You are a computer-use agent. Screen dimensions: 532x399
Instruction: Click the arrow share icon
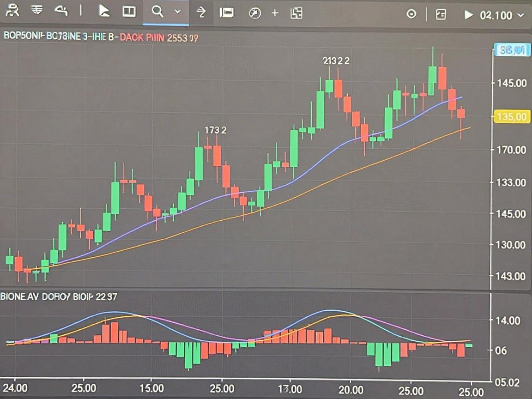[201, 12]
